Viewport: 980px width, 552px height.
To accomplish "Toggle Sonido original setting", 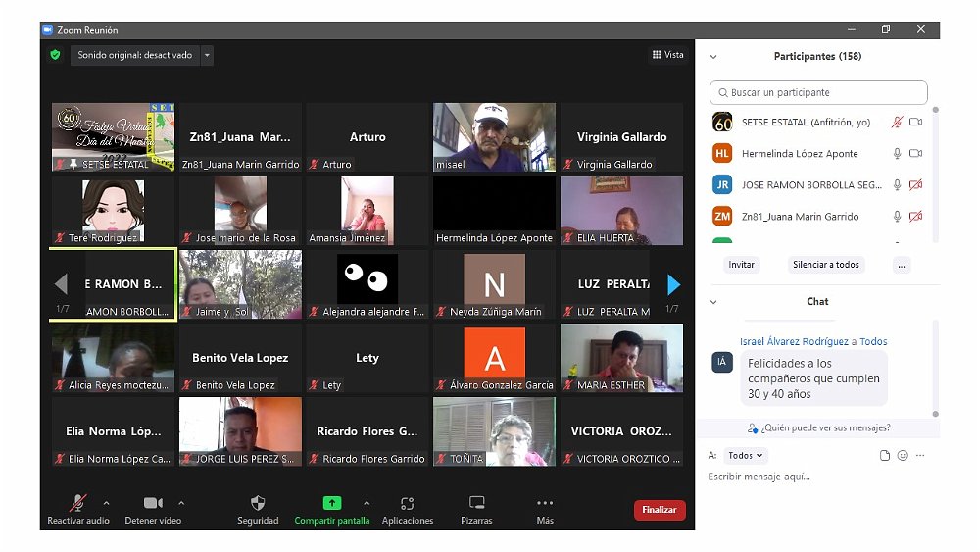I will point(135,55).
